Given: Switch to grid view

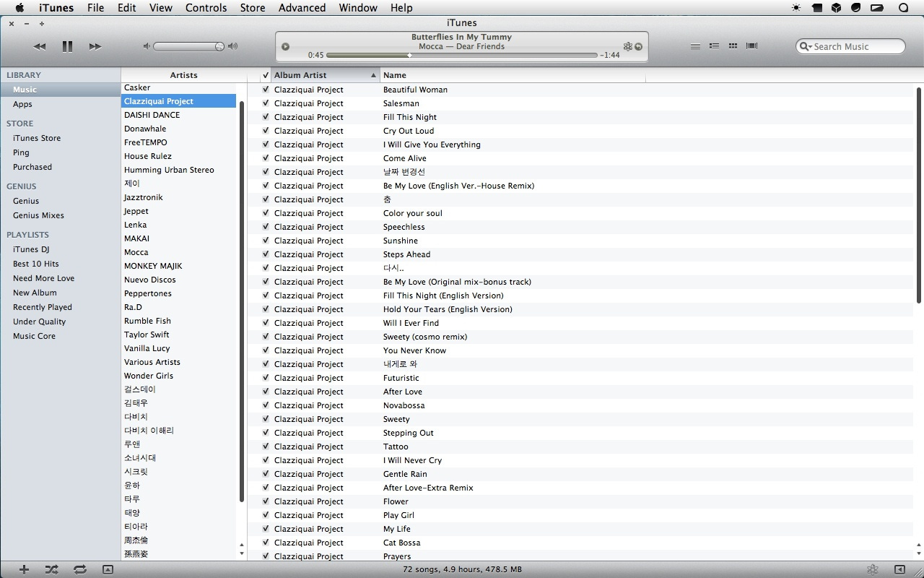Looking at the screenshot, I should coord(733,46).
